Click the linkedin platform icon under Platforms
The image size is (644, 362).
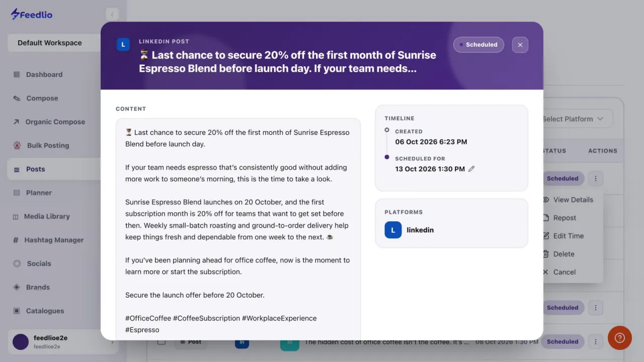click(x=393, y=230)
